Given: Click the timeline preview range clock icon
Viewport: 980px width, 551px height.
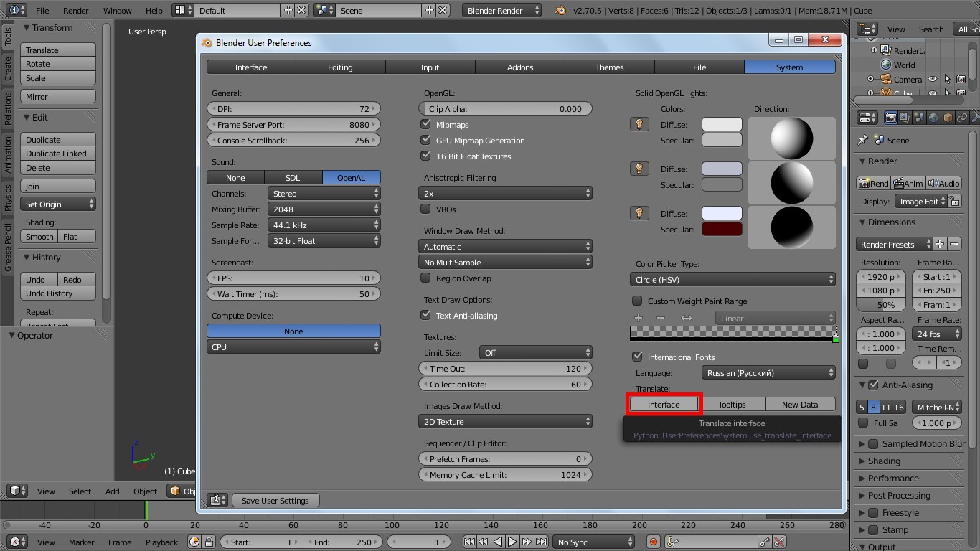Looking at the screenshot, I should pyautogui.click(x=194, y=542).
